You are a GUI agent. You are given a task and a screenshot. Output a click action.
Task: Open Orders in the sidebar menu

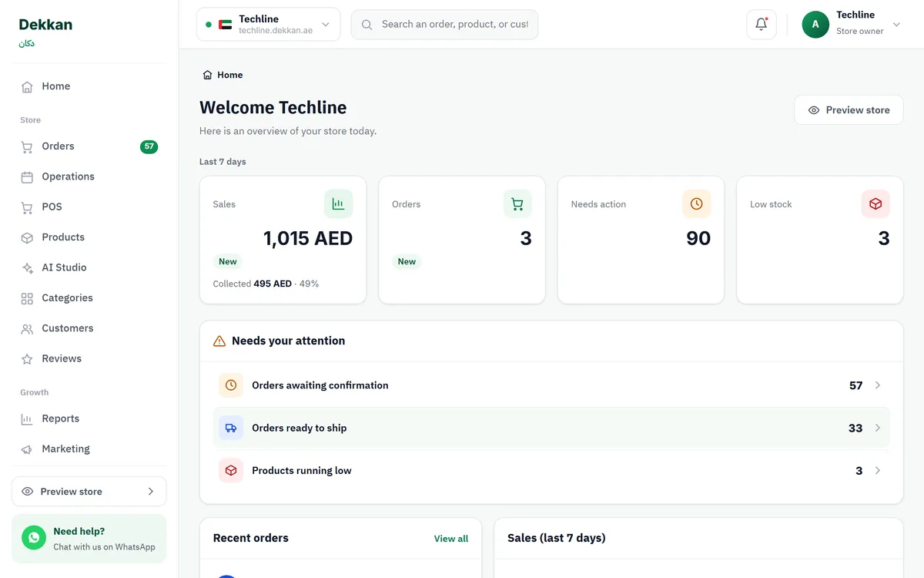[89, 146]
